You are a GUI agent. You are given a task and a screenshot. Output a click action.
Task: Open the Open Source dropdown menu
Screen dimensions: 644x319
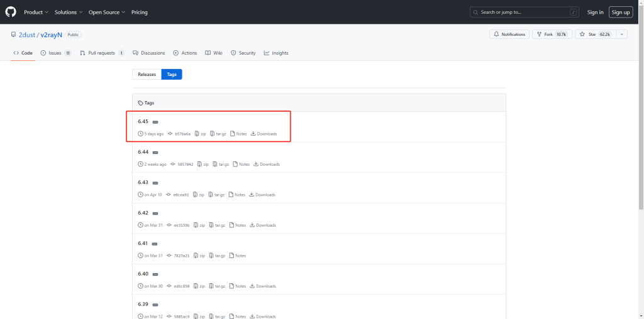[107, 13]
